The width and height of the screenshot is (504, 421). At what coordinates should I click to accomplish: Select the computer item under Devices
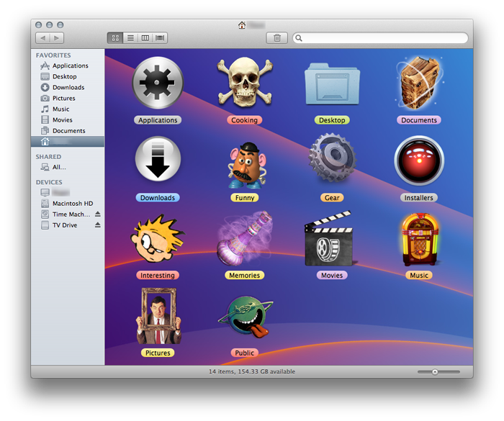[68, 192]
